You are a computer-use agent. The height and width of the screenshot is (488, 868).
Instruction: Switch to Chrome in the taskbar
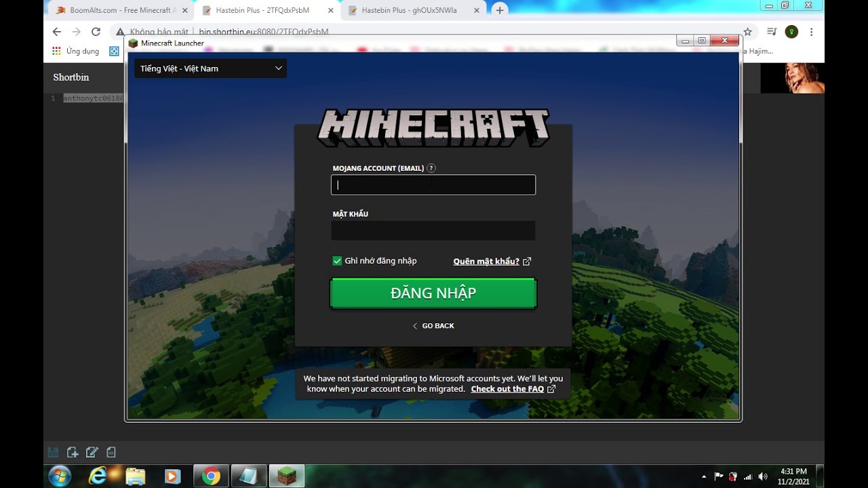(x=211, y=476)
